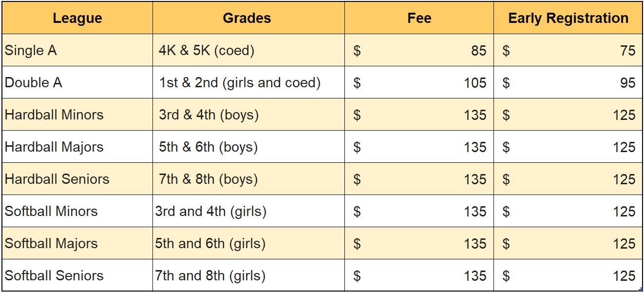644x293 pixels.
Task: Click the Double A league cell
Action: pyautogui.click(x=77, y=82)
